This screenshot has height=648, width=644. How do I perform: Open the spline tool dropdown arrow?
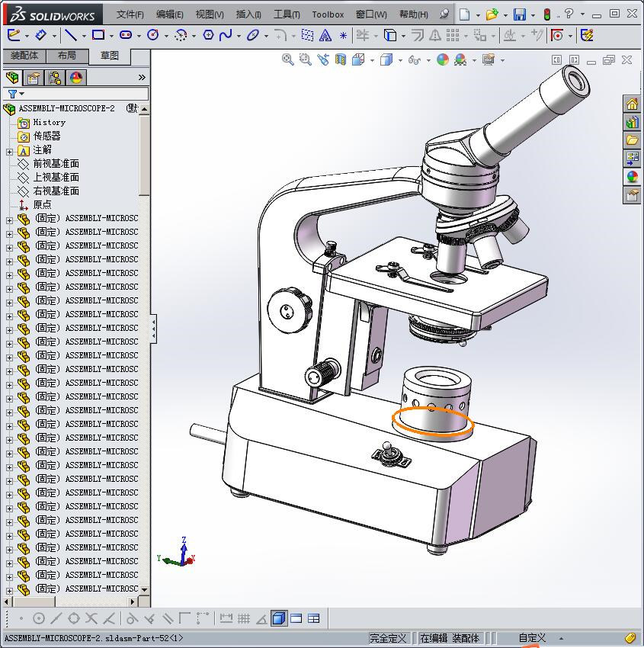point(239,36)
